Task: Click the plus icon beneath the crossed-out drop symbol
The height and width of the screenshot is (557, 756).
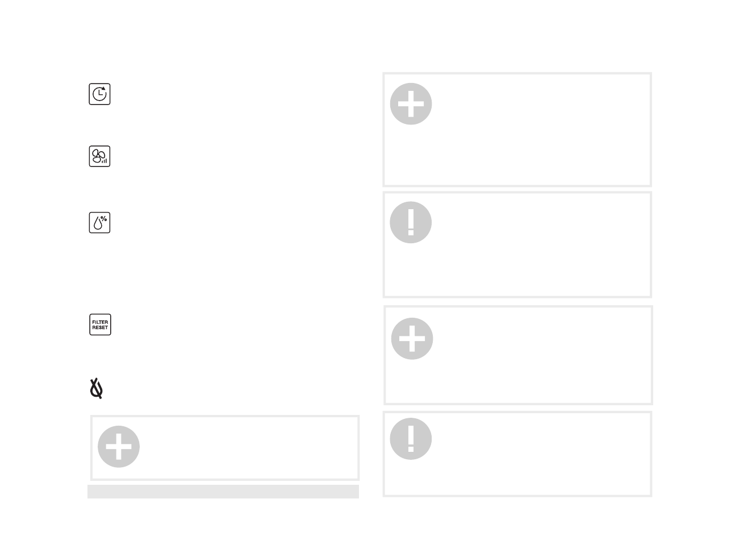Action: click(x=119, y=447)
